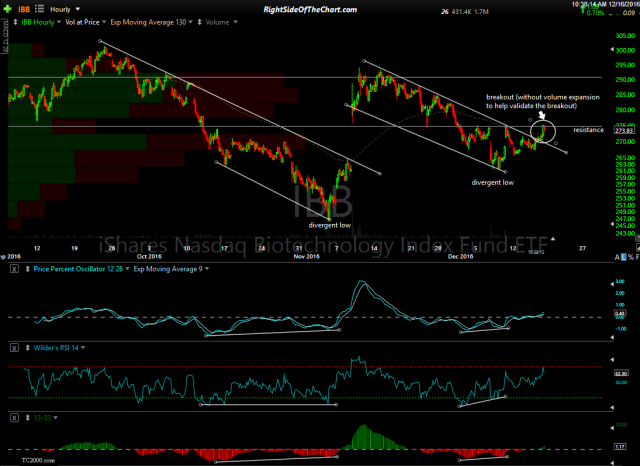Select the 13-33 value tag 1.17

(620, 447)
